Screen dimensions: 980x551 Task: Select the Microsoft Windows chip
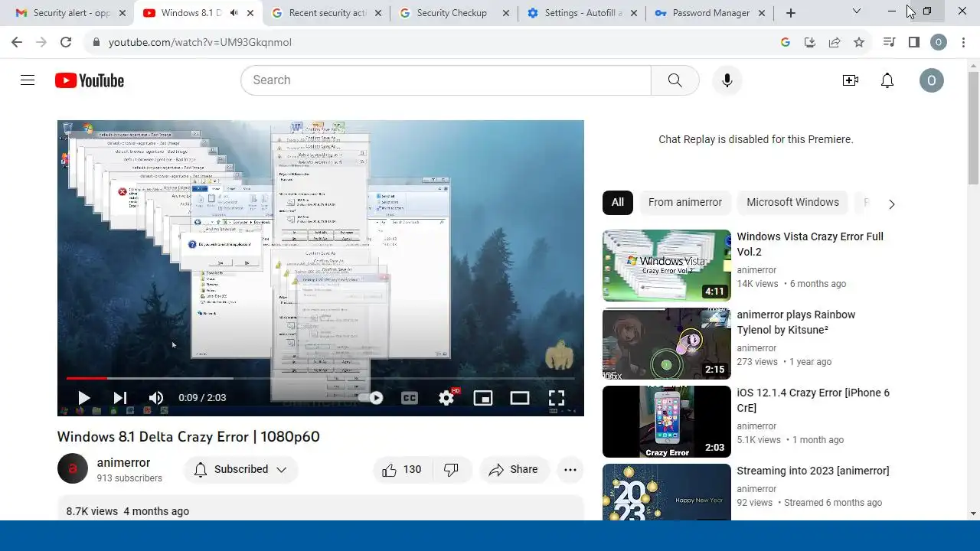click(x=792, y=203)
